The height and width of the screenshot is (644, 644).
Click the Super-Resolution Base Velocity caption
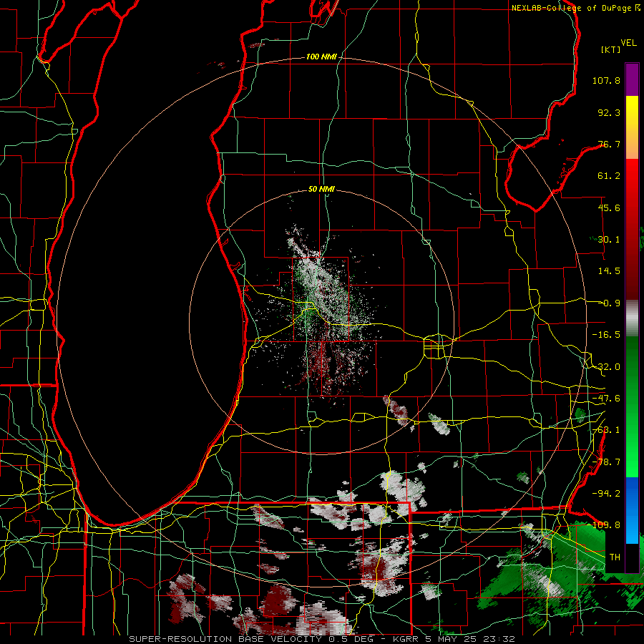tap(321, 639)
